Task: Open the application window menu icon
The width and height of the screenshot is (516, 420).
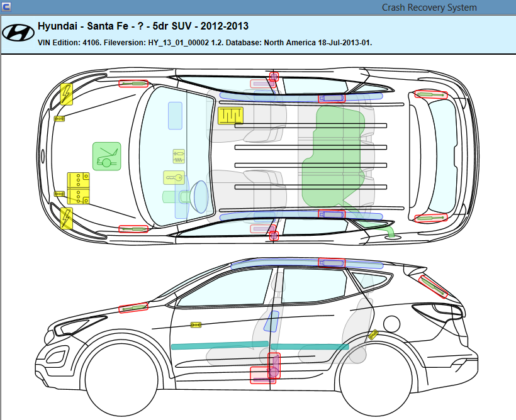Action: point(6,7)
